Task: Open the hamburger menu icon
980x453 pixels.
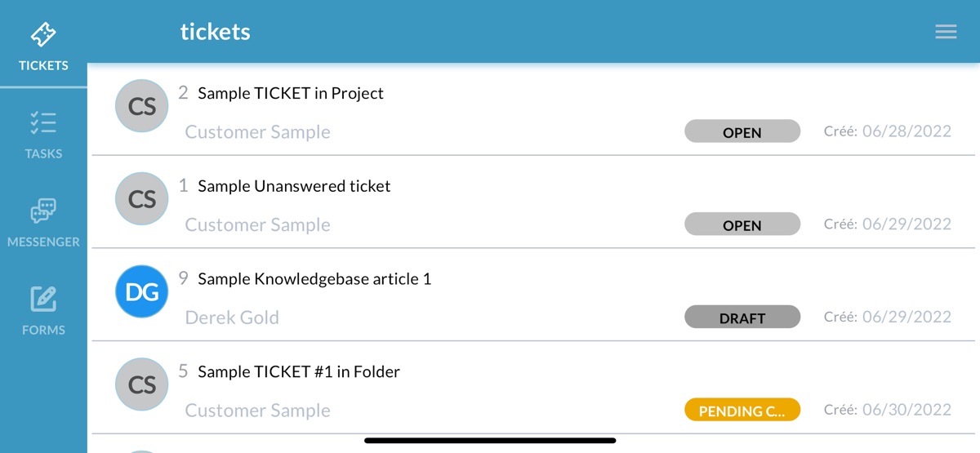Action: pos(946,32)
